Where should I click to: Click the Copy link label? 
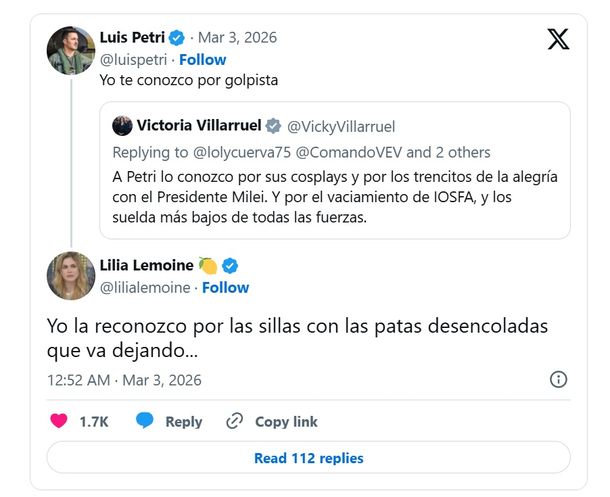[286, 422]
